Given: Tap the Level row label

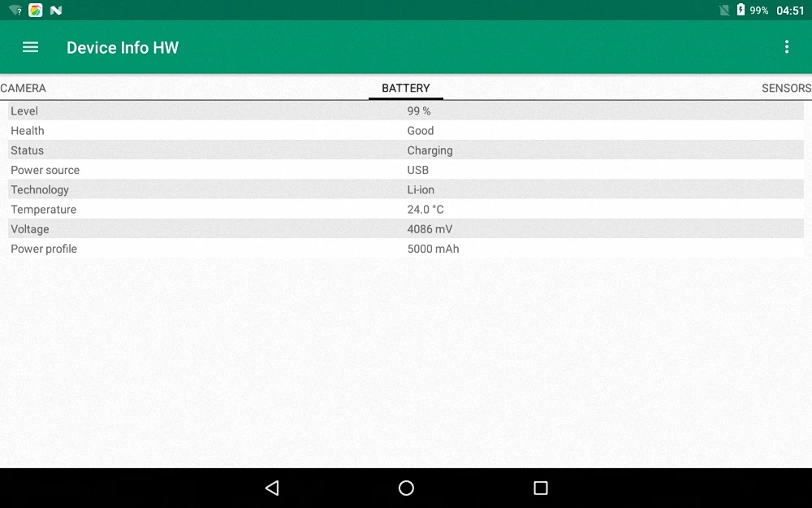Looking at the screenshot, I should tap(24, 111).
